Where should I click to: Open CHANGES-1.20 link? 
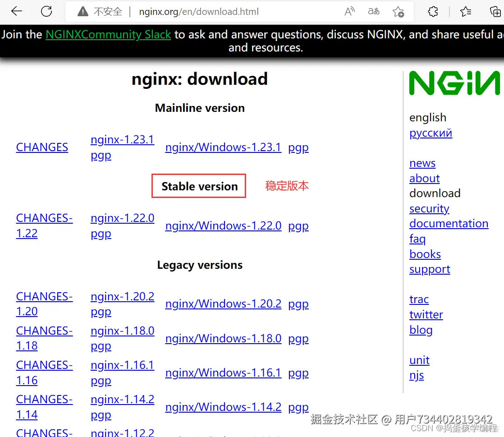point(44,304)
